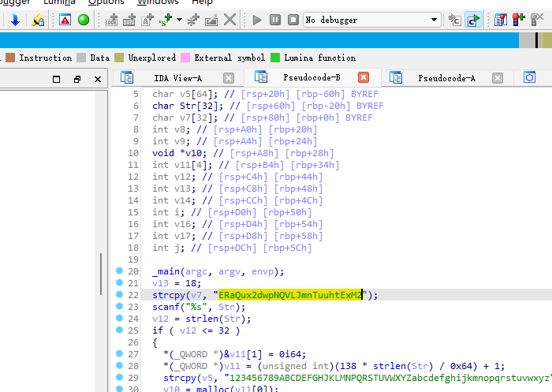Image resolution: width=552 pixels, height=392 pixels.
Task: Toggle breakpoint dot on line 24
Action: (119, 318)
